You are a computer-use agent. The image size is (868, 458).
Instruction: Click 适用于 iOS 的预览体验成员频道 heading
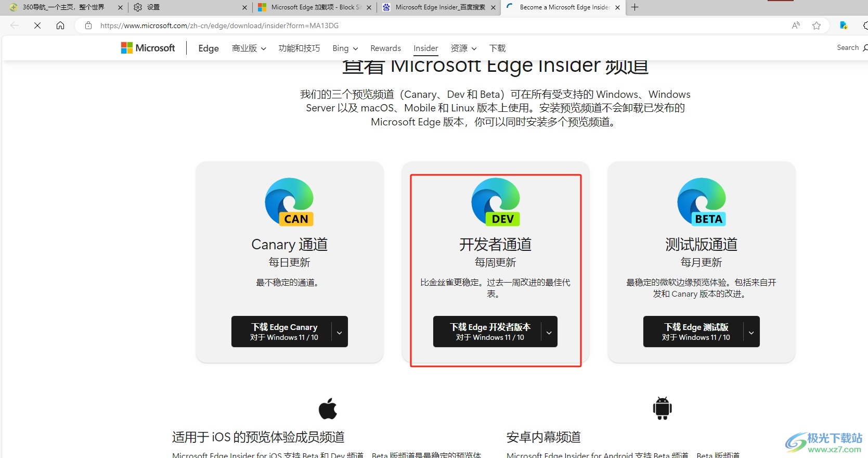(258, 437)
